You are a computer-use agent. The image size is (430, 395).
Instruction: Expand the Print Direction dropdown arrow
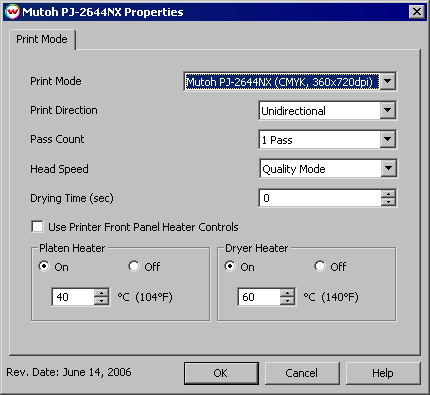point(388,110)
